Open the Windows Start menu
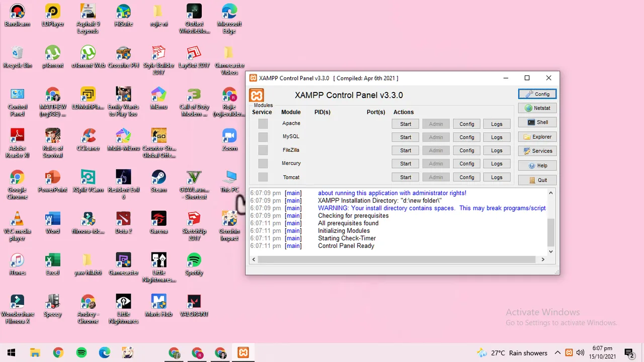The width and height of the screenshot is (644, 362). [11, 353]
